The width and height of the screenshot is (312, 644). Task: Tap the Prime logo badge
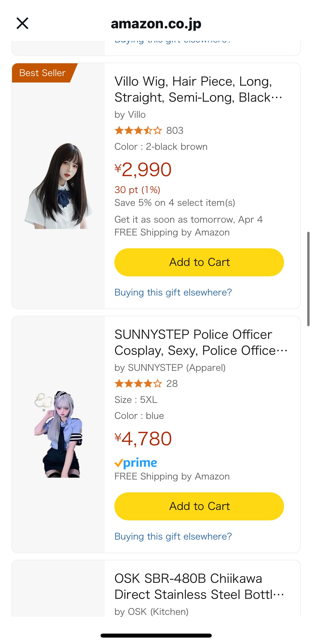pyautogui.click(x=136, y=463)
